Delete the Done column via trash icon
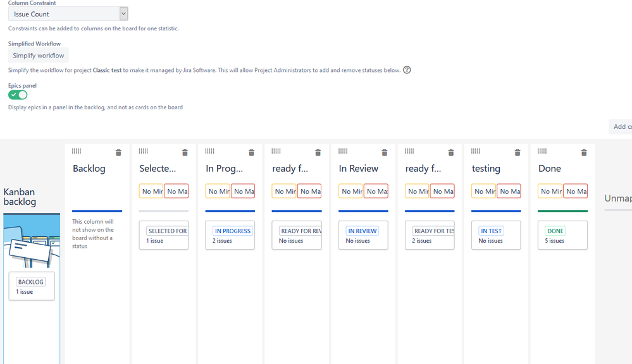 584,152
